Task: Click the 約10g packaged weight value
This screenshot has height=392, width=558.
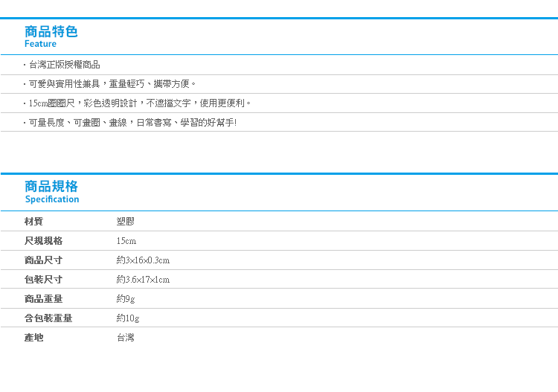Action: coord(128,318)
